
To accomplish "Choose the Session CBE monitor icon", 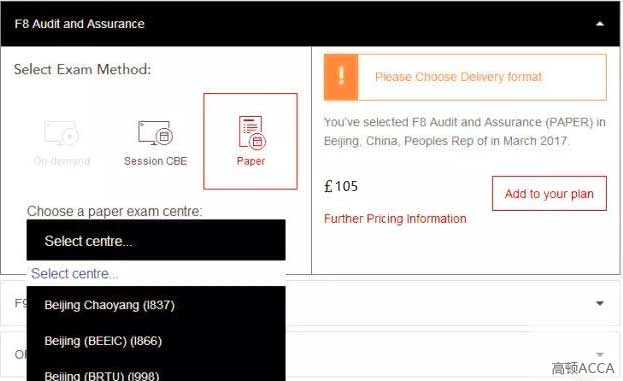I will click(155, 133).
